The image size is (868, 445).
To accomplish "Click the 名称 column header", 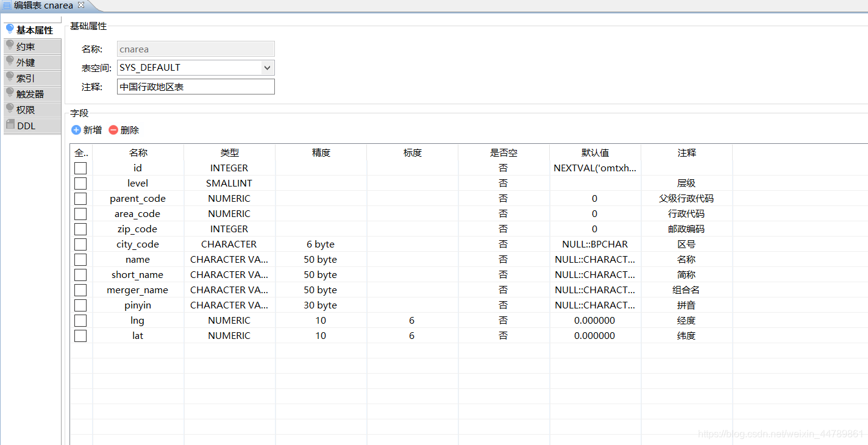I will 138,152.
